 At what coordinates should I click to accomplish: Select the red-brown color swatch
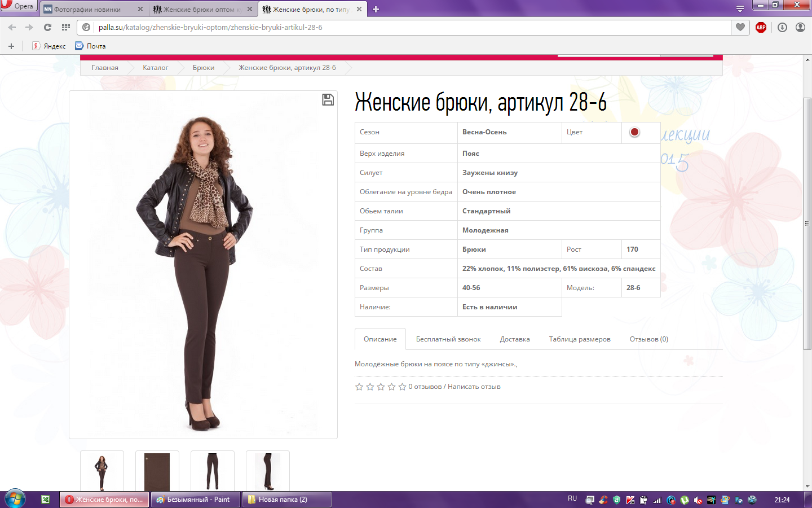point(634,132)
